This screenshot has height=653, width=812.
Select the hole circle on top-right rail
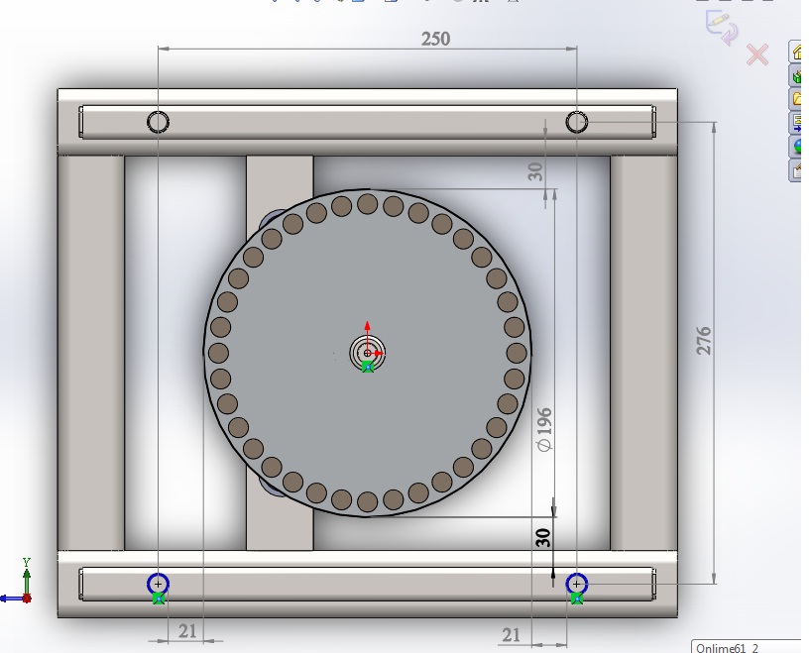577,122
